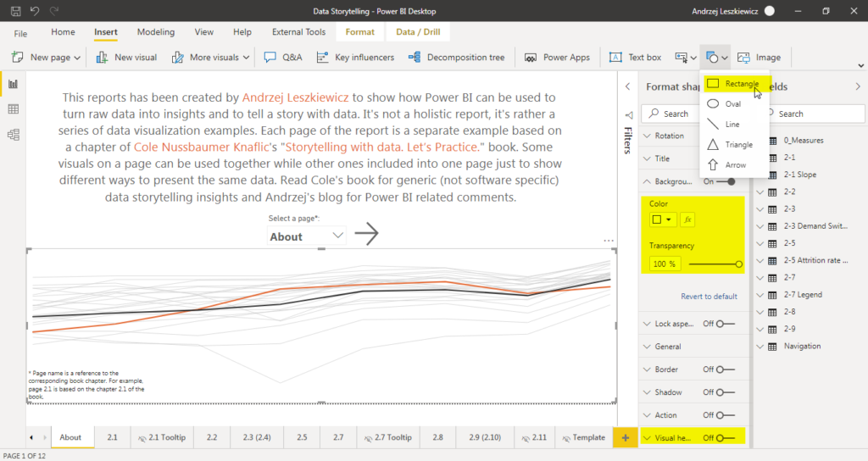Click the right arrow next to About
This screenshot has width=868, height=461.
(366, 234)
